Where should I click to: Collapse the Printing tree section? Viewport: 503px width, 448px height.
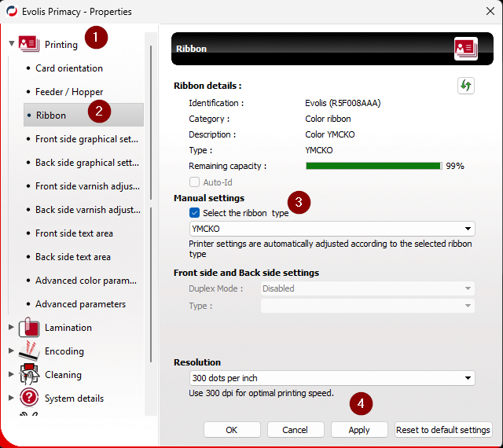pos(12,43)
